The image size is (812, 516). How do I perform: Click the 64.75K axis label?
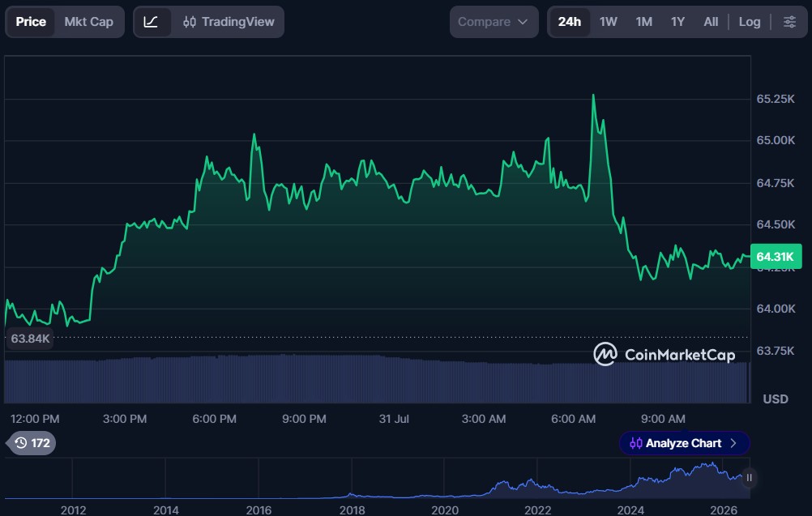[776, 183]
